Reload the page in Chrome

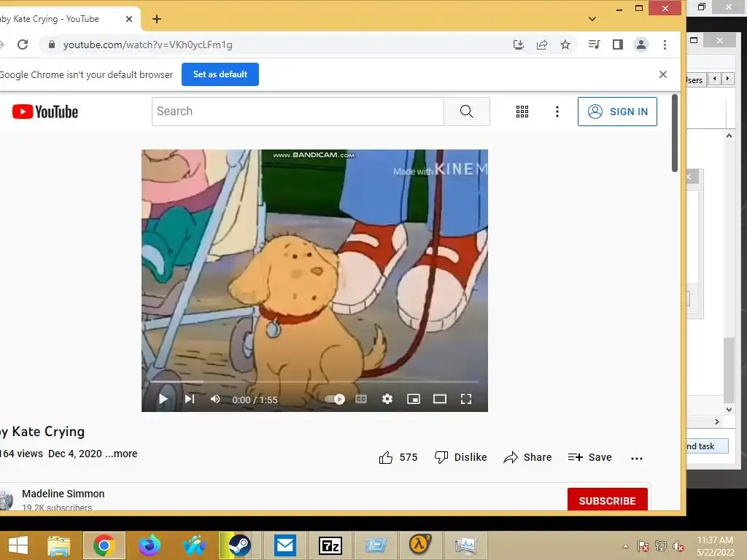[23, 44]
